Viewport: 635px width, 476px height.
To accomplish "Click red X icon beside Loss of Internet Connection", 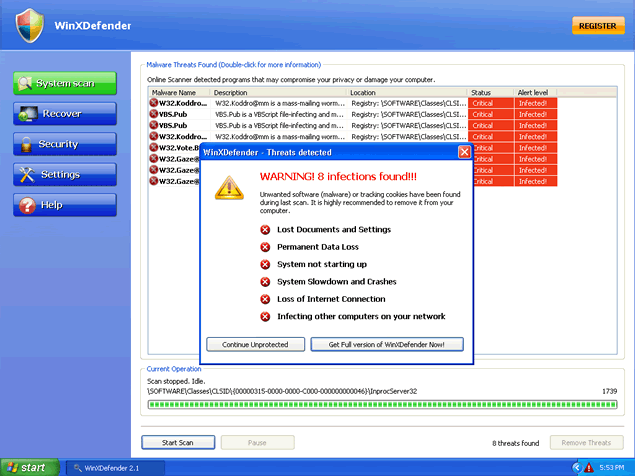I will point(265,299).
